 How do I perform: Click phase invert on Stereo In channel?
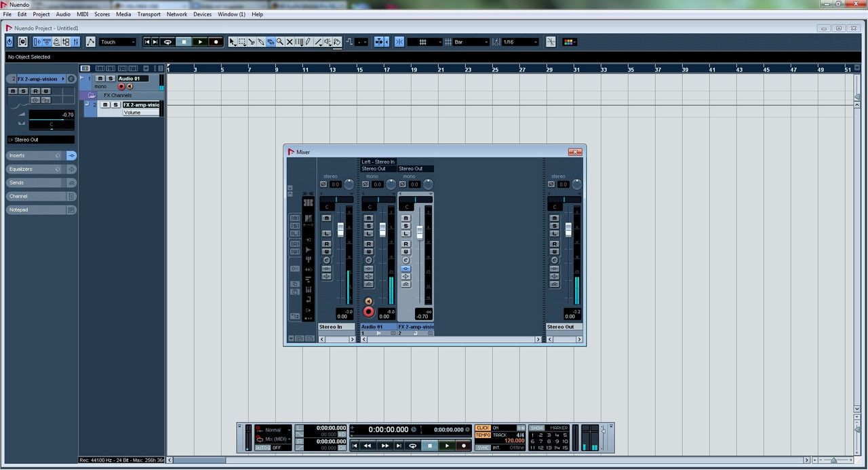323,184
